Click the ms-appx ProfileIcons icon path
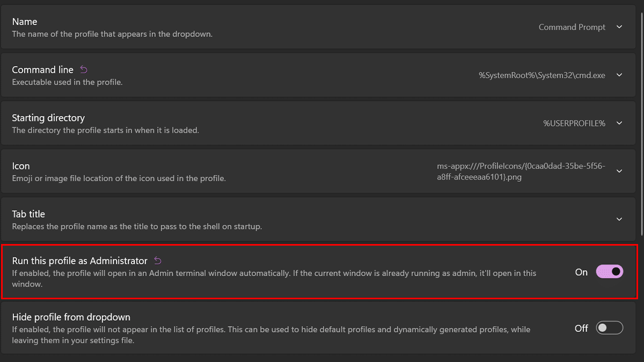 pyautogui.click(x=521, y=171)
